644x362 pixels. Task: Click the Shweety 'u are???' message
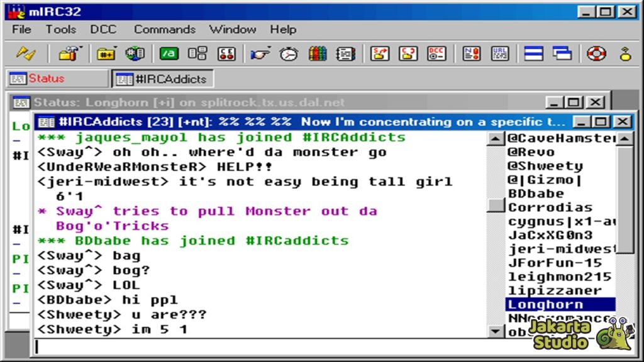[x=122, y=315]
